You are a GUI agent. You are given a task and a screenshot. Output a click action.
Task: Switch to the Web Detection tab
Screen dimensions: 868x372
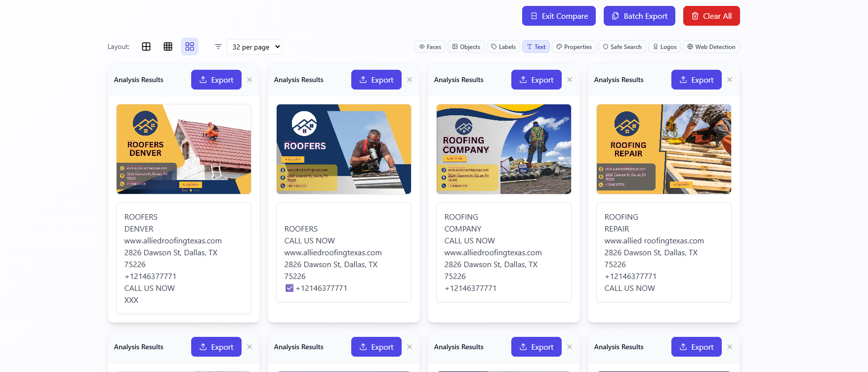click(711, 46)
